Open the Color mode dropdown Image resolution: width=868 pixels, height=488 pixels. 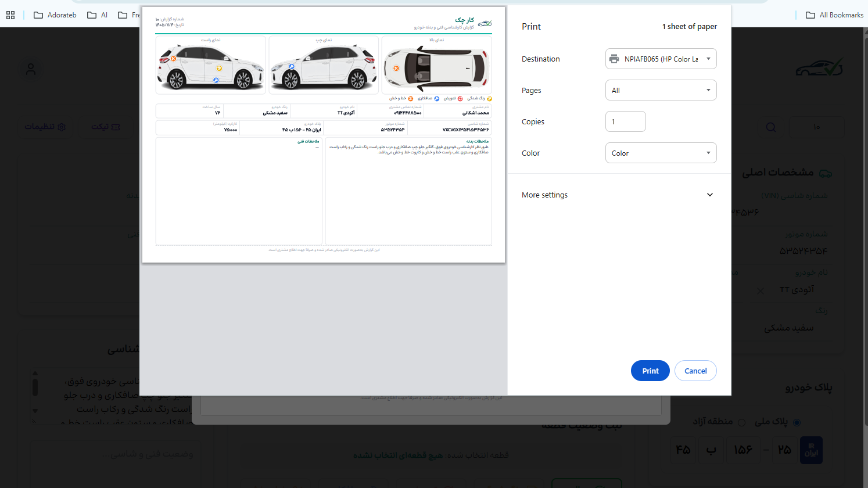(x=661, y=153)
